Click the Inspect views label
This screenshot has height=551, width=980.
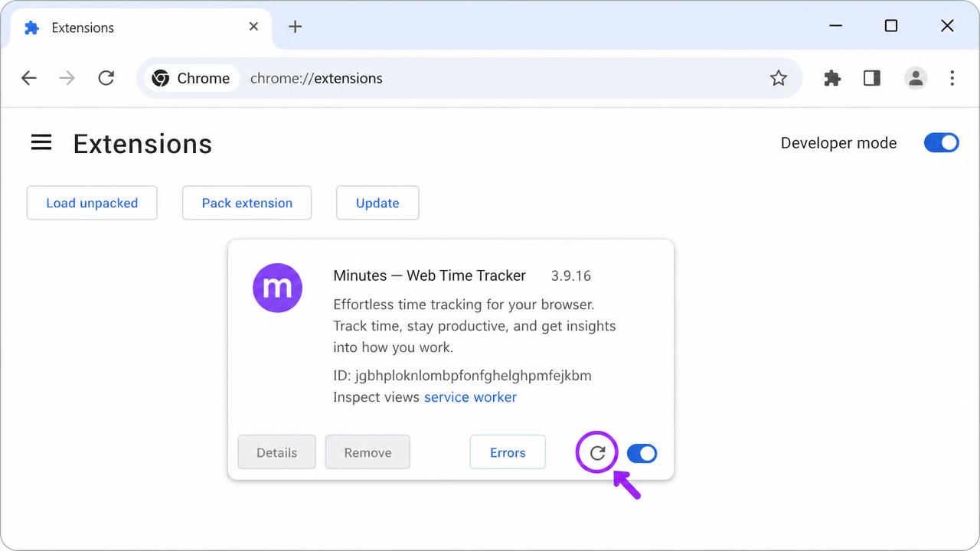click(x=376, y=397)
